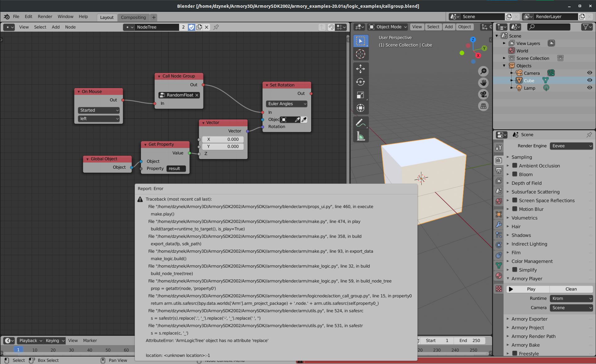Open the Physics properties tab
596x364 pixels.
pyautogui.click(x=499, y=245)
